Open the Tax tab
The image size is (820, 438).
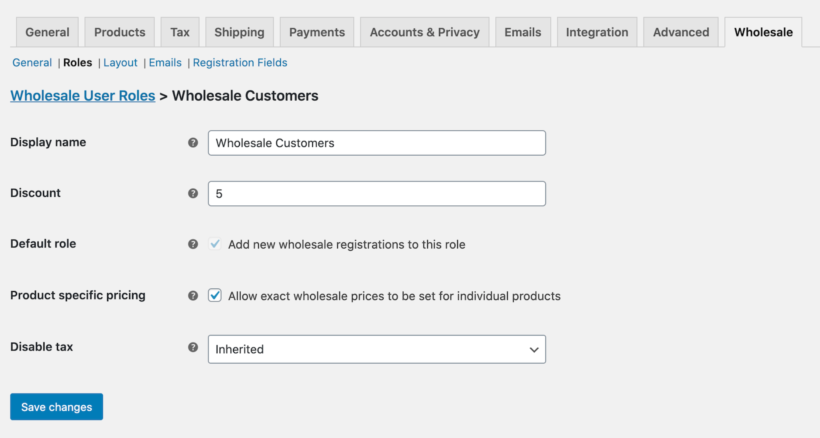(x=179, y=32)
